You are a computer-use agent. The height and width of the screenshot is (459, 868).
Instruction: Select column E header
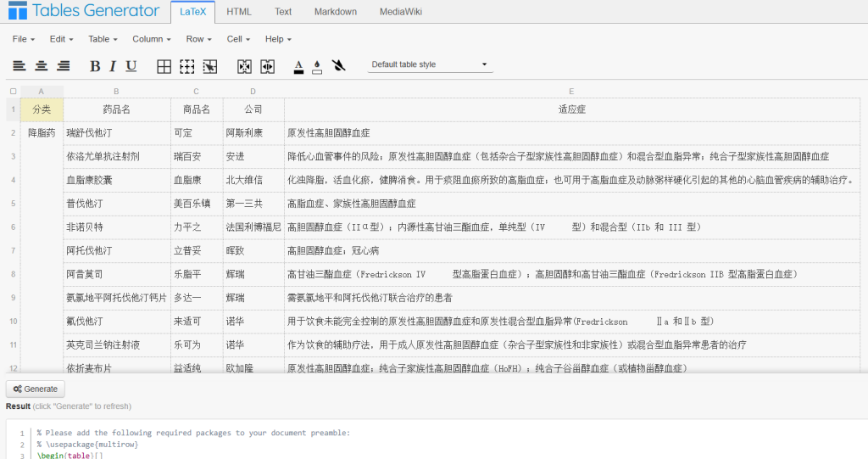point(571,92)
